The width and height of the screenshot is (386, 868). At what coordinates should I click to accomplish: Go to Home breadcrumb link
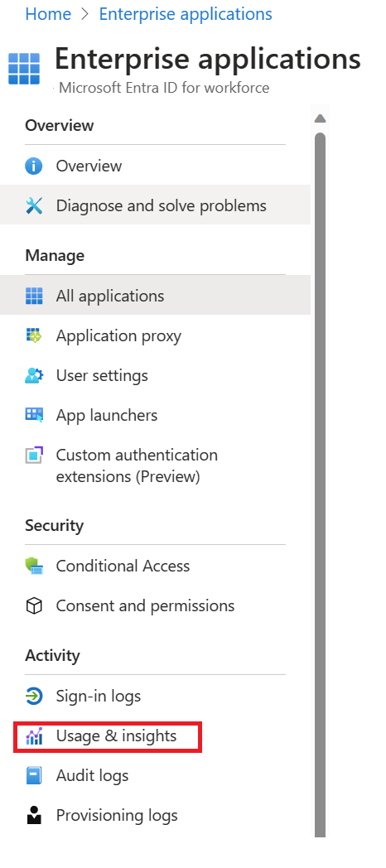48,13
